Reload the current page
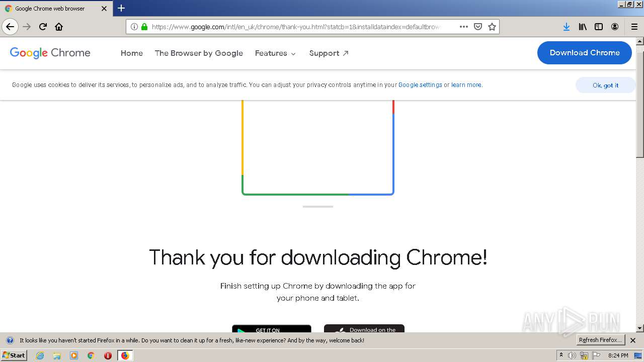Screen dimensions: 644x362 click(x=43, y=27)
